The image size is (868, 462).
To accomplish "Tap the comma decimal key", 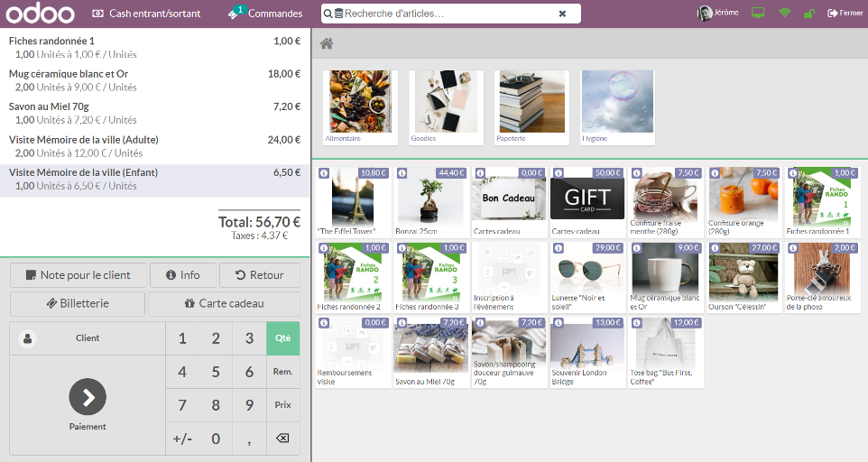I will 249,439.
